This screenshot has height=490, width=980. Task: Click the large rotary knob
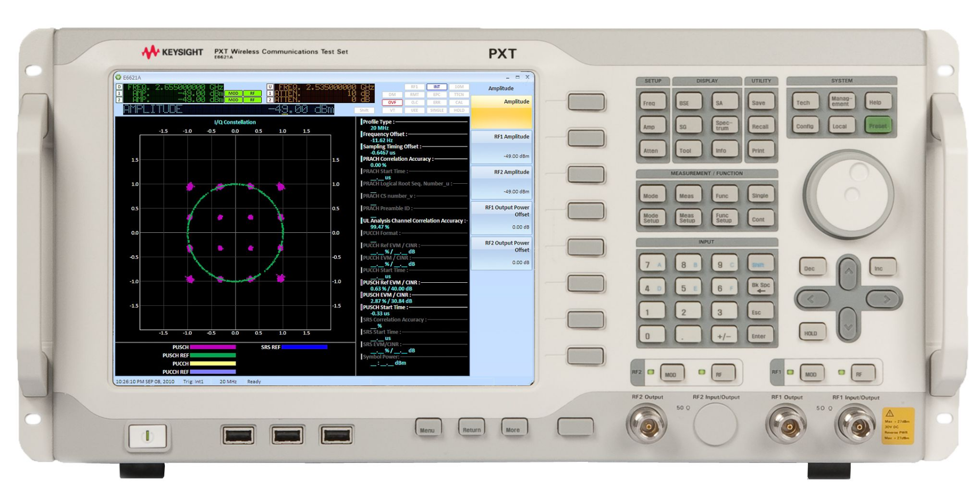click(848, 194)
